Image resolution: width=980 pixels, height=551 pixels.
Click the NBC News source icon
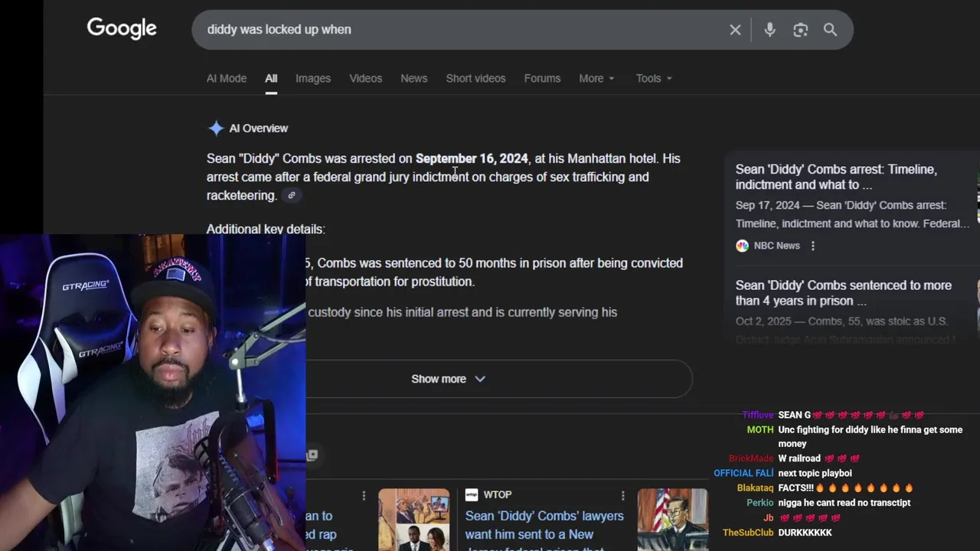(x=742, y=246)
